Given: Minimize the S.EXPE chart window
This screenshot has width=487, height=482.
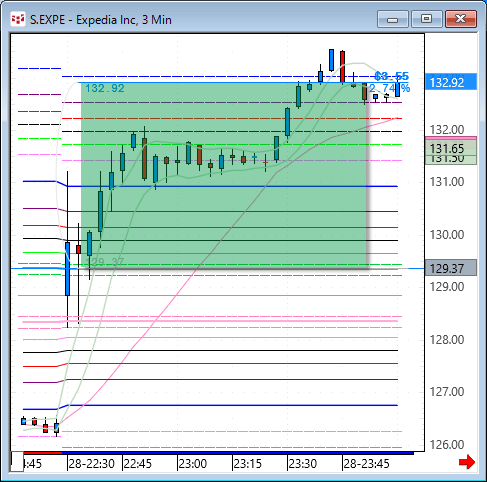Looking at the screenshot, I should pos(392,19).
